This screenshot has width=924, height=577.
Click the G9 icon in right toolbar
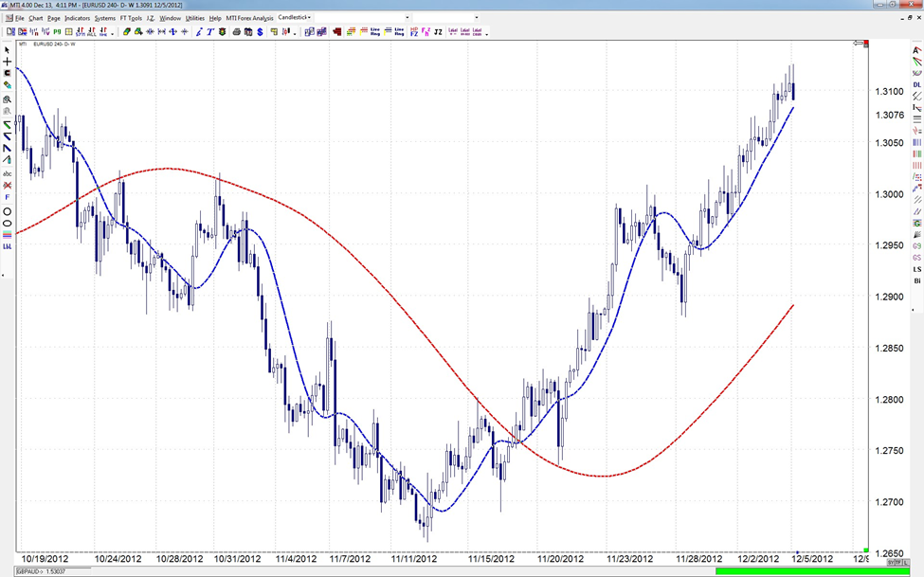pos(917,245)
